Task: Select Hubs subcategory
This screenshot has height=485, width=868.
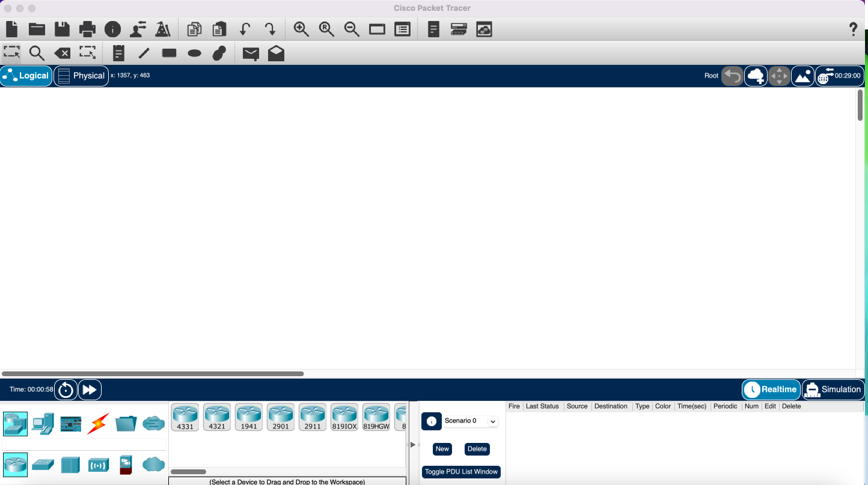Action: tap(70, 465)
